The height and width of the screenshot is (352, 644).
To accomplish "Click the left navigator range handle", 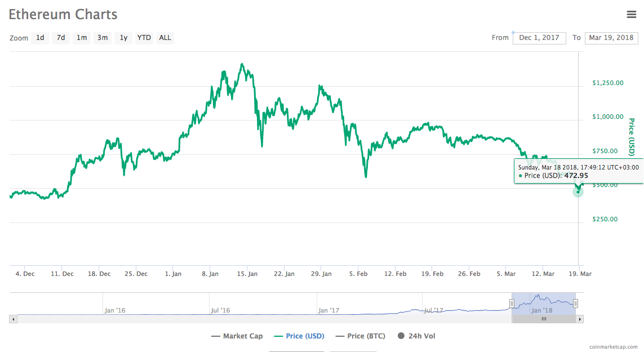I will click(x=512, y=304).
